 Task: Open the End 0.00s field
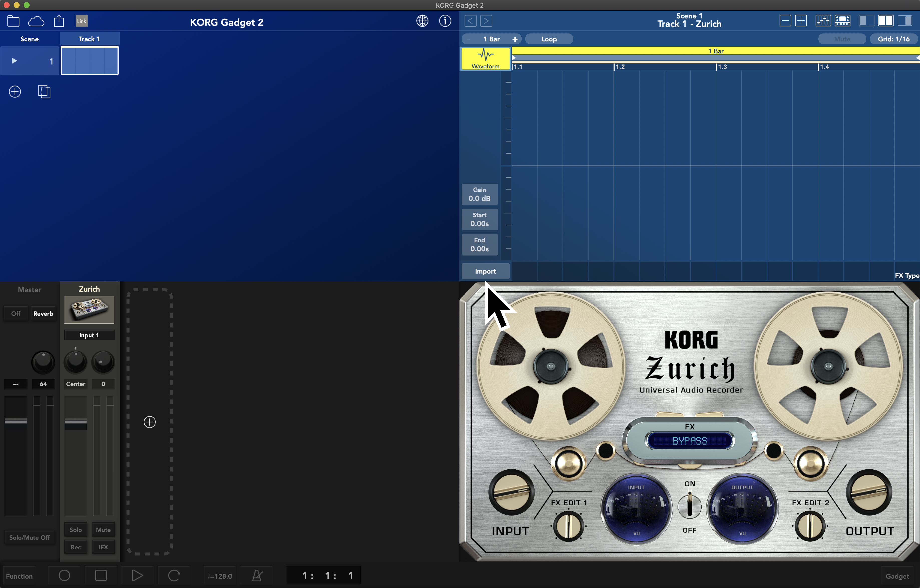480,245
